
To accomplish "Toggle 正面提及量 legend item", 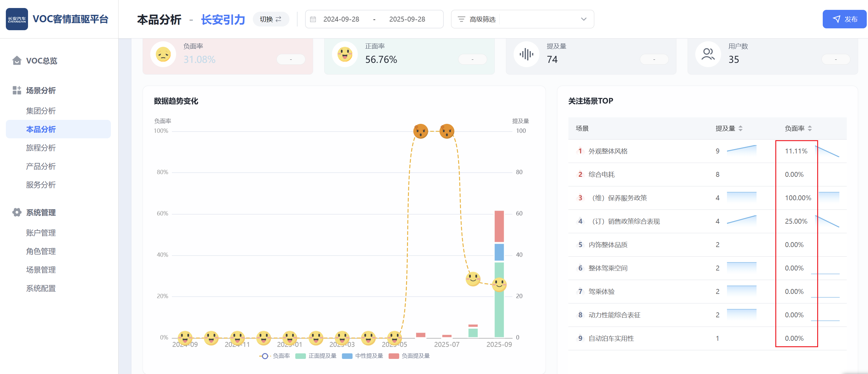I will (316, 356).
